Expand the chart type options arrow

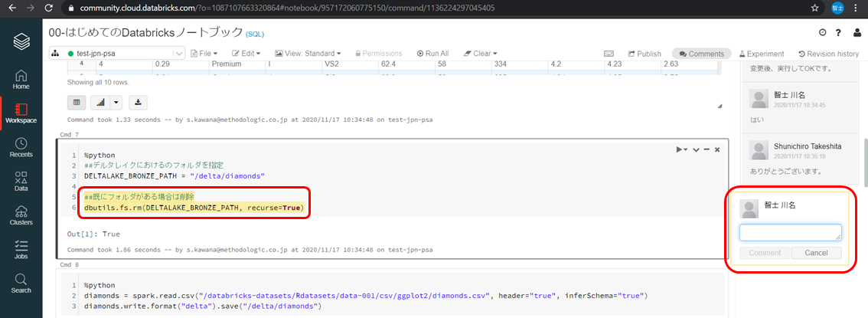click(116, 103)
